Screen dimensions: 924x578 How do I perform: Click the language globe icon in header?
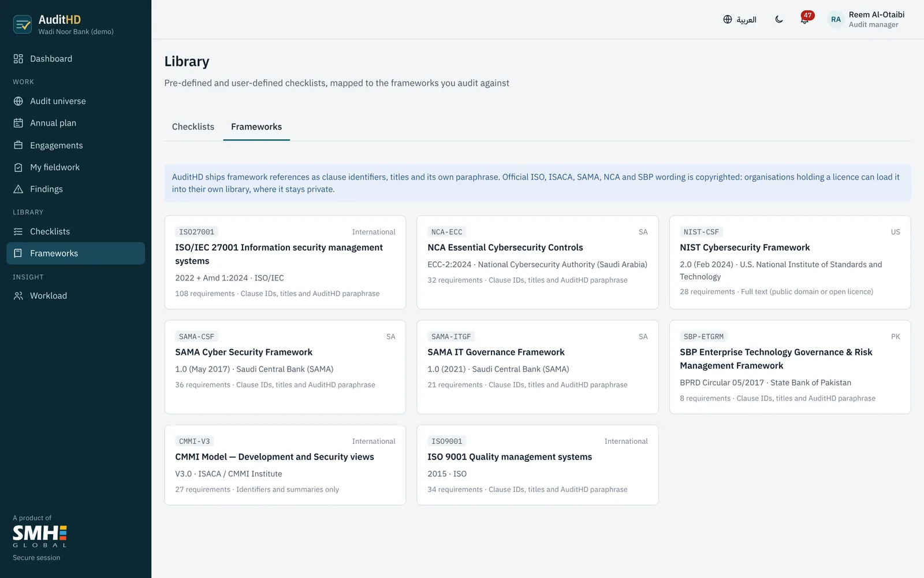click(x=728, y=20)
